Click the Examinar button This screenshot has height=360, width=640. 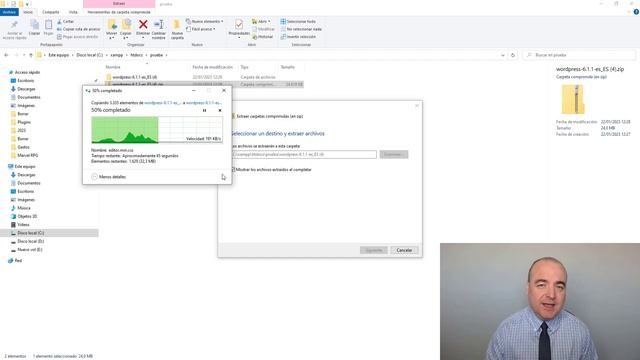[393, 154]
